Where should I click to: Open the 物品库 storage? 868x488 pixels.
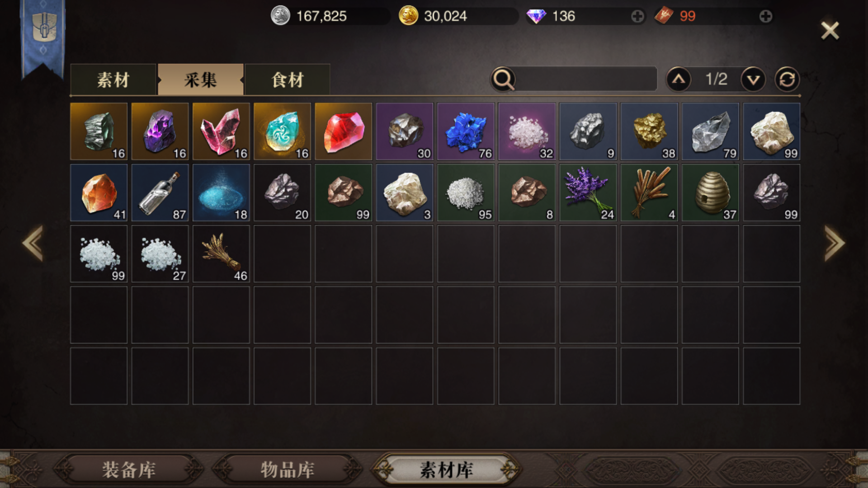pos(288,470)
